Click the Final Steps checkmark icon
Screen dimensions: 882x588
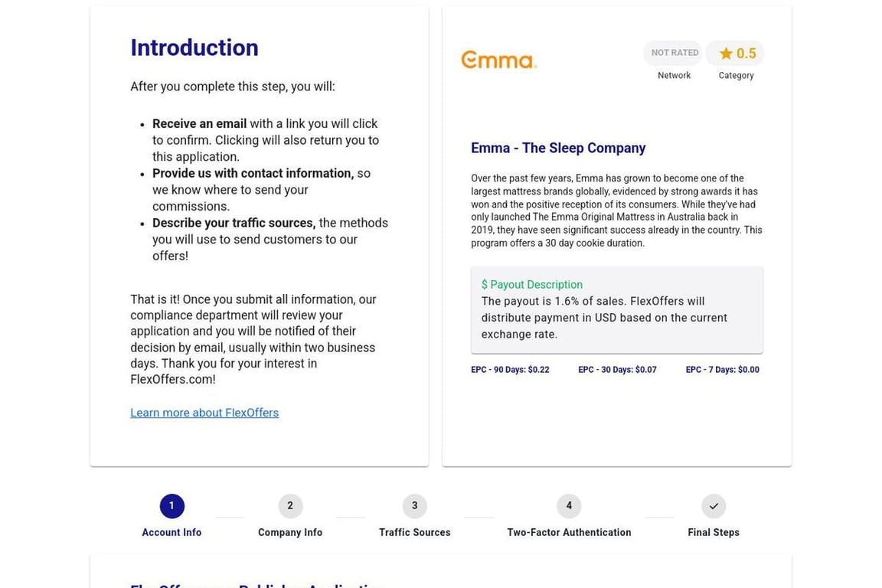click(714, 506)
